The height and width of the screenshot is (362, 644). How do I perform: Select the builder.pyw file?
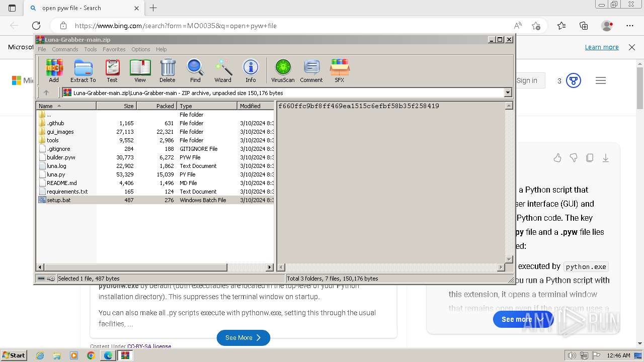[155, 157]
